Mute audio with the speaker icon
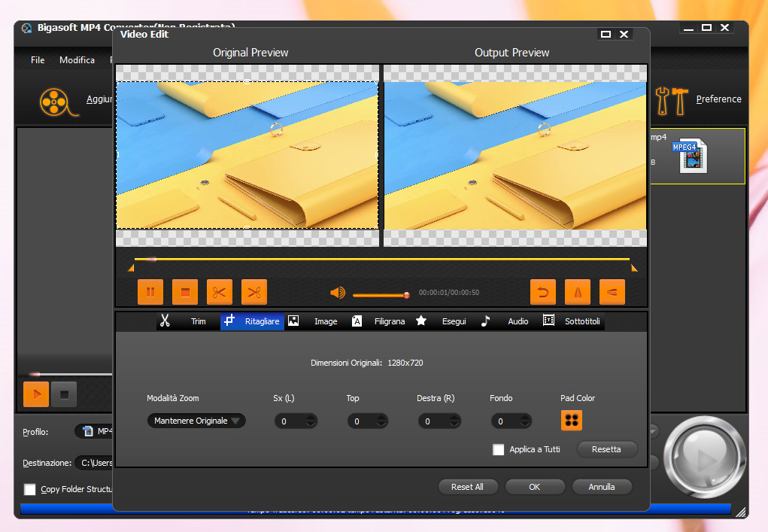768x532 pixels. point(338,293)
